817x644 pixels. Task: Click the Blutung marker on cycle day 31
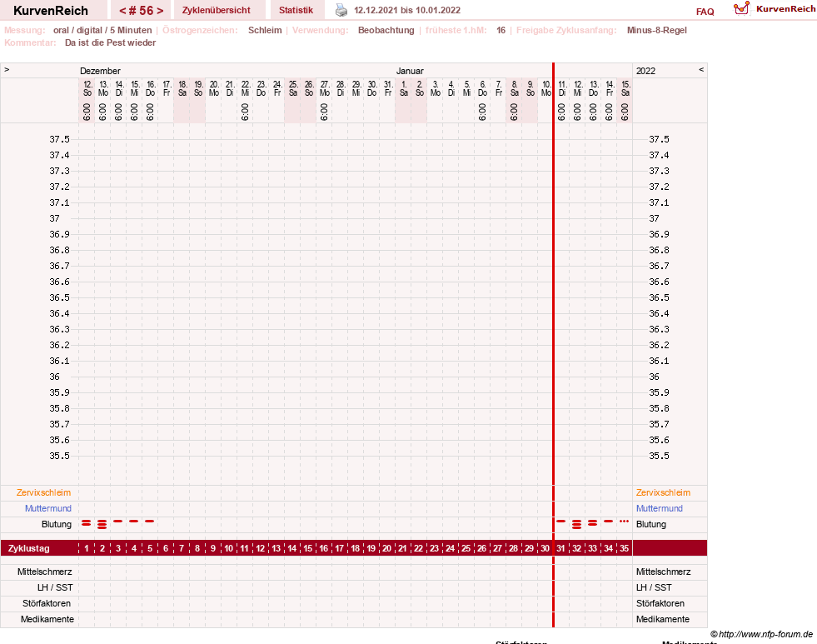click(560, 521)
